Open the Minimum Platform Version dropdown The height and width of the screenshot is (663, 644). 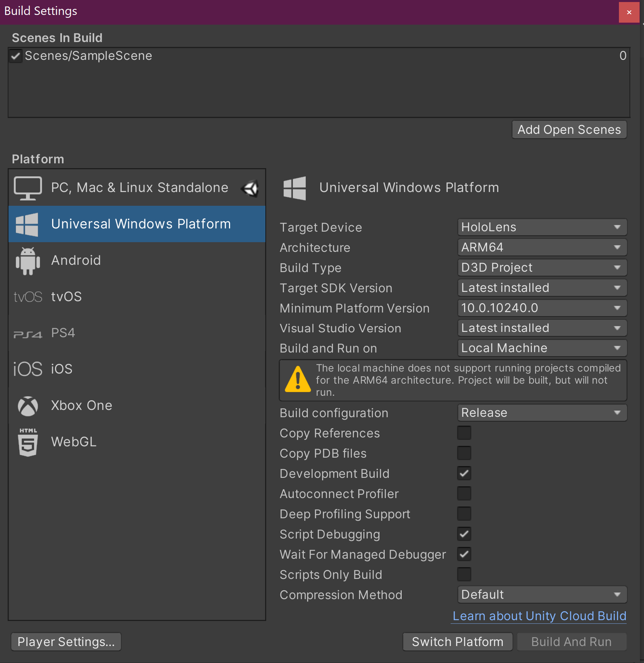542,308
